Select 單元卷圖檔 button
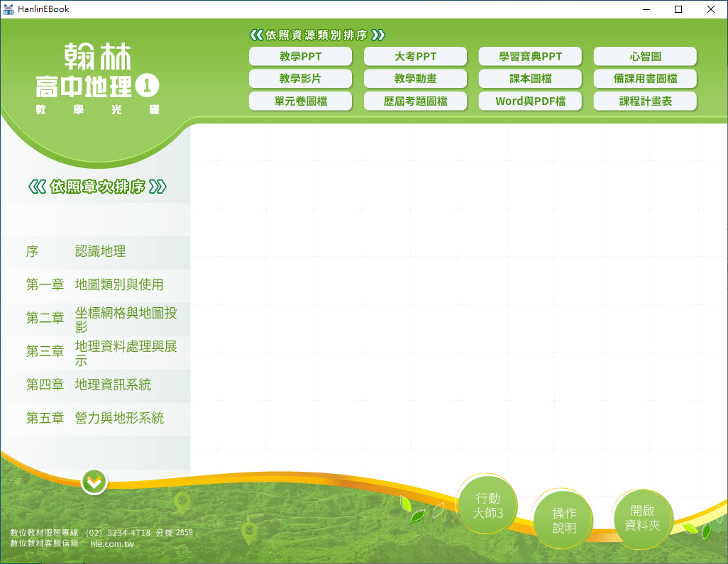The image size is (728, 564). (300, 101)
